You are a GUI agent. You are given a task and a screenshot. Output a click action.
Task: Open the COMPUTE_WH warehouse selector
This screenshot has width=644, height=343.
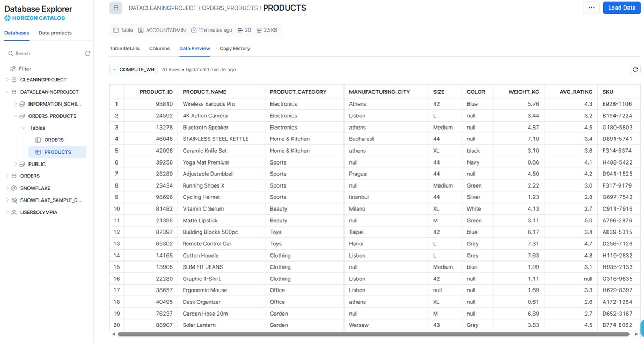coord(134,70)
